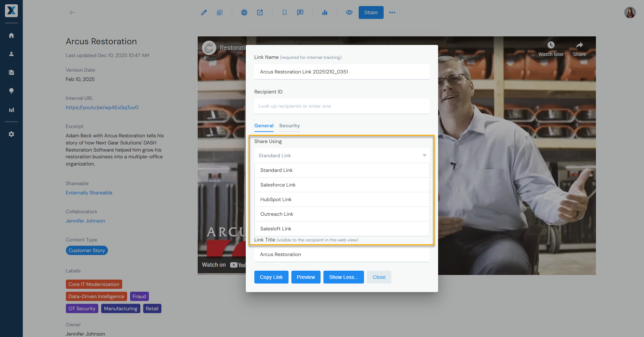
Task: Click the Manufacturing label tag
Action: coord(121,308)
